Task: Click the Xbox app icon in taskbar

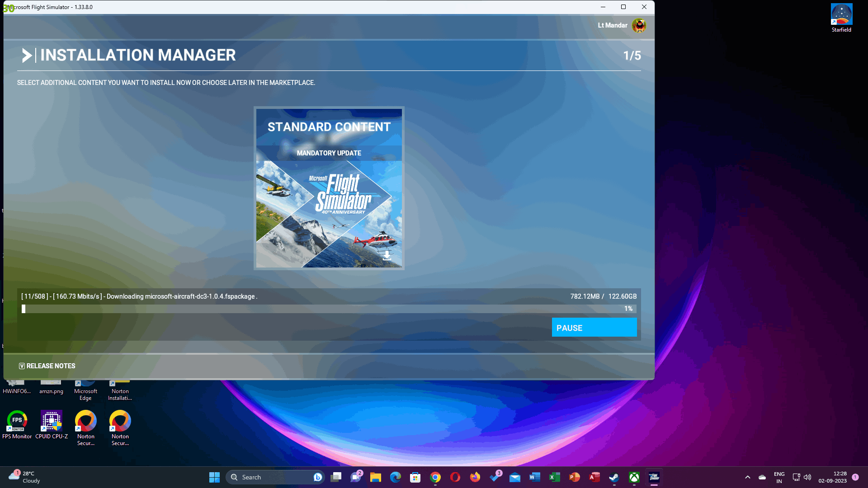Action: (x=634, y=477)
